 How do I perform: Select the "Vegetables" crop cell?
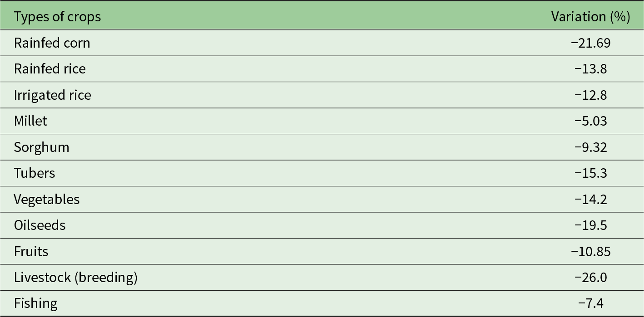point(47,200)
